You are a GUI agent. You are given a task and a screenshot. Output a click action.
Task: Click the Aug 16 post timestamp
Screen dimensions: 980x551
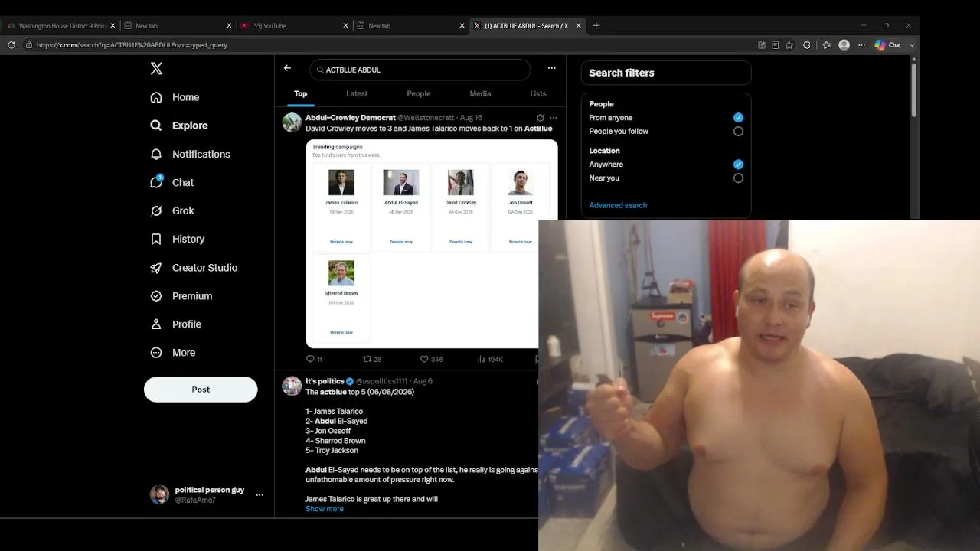pyautogui.click(x=472, y=118)
